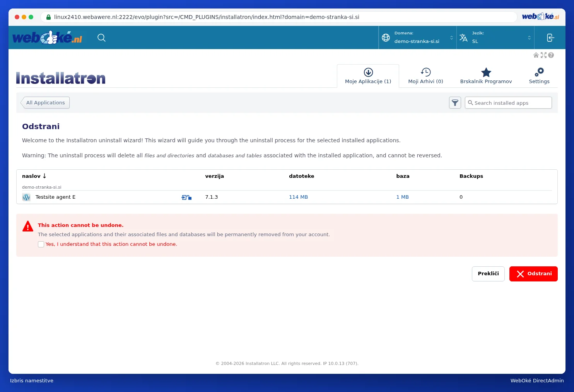This screenshot has height=392, width=574.
Task: Open the Settings tab
Action: coord(539,76)
